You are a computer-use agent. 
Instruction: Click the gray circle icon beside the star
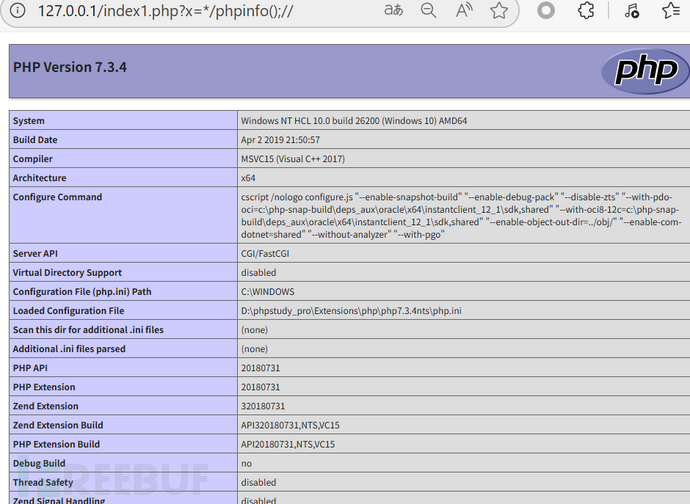point(546,11)
